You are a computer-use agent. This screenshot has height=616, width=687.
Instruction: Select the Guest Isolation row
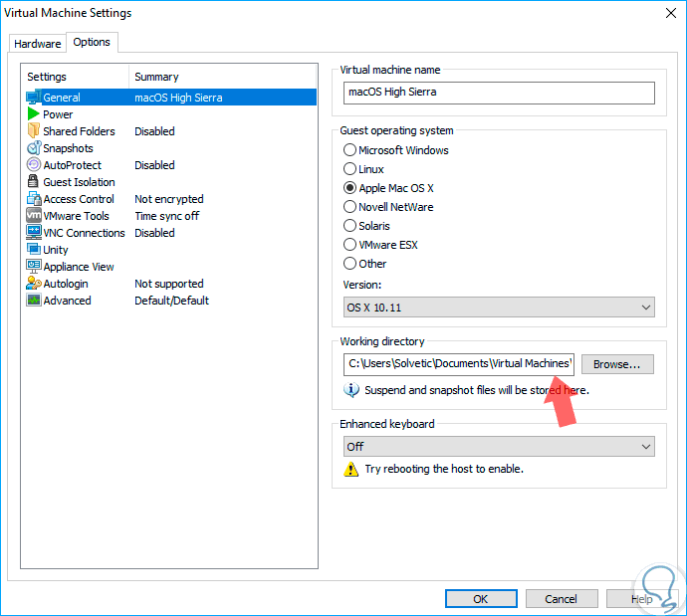pos(171,182)
